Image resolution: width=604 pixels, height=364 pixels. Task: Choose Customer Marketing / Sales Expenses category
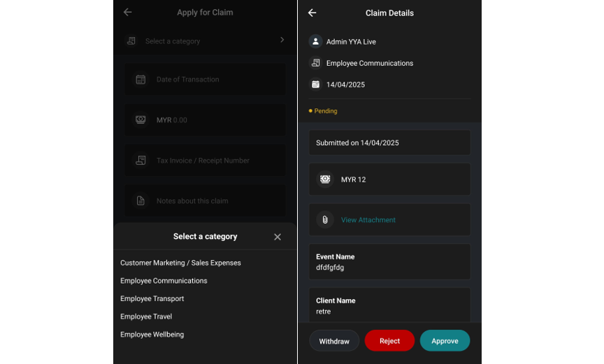180,263
